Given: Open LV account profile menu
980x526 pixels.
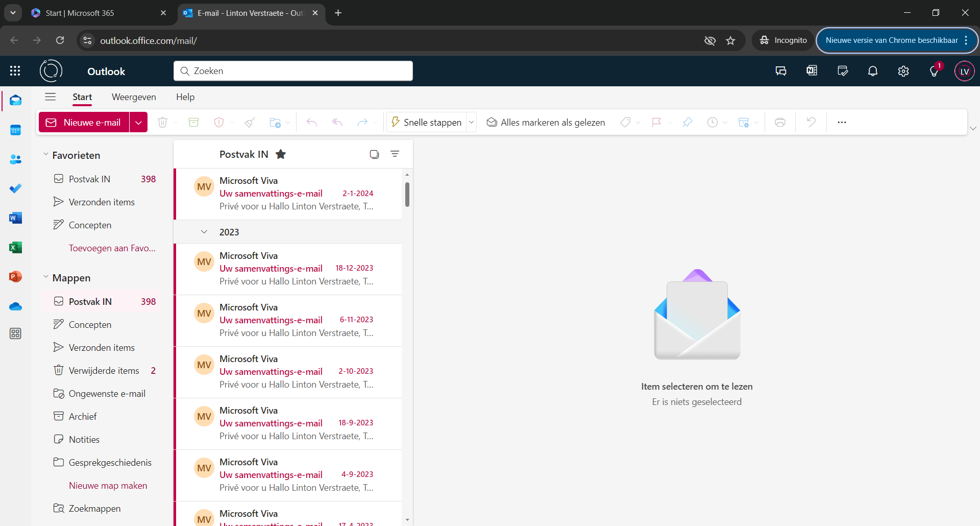Looking at the screenshot, I should tap(965, 71).
